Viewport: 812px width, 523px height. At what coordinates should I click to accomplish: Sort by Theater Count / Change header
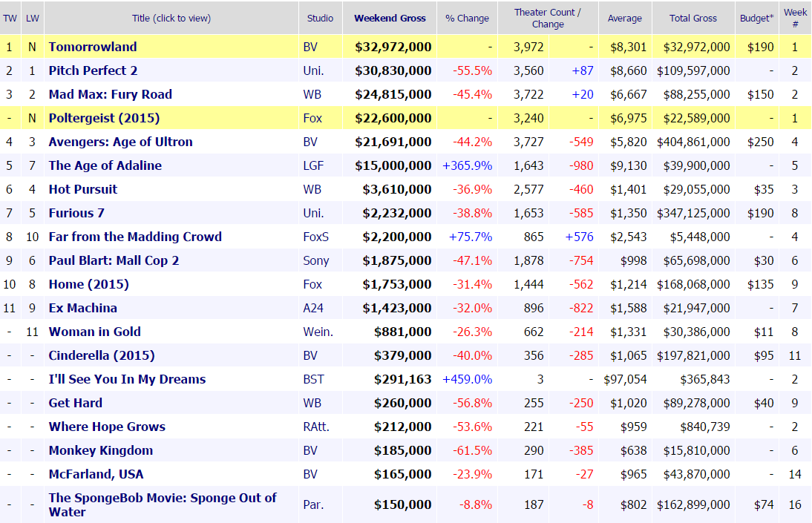click(x=547, y=18)
